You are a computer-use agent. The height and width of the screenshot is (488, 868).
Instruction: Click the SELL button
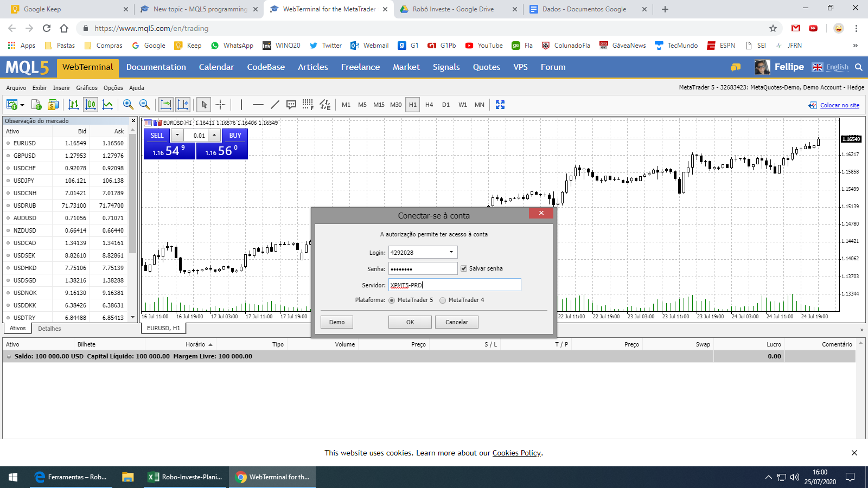click(x=157, y=135)
